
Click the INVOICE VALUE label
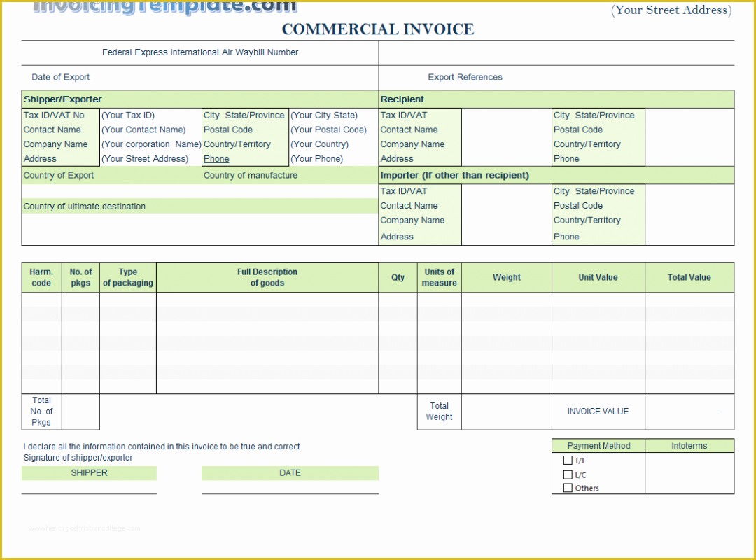pyautogui.click(x=598, y=412)
